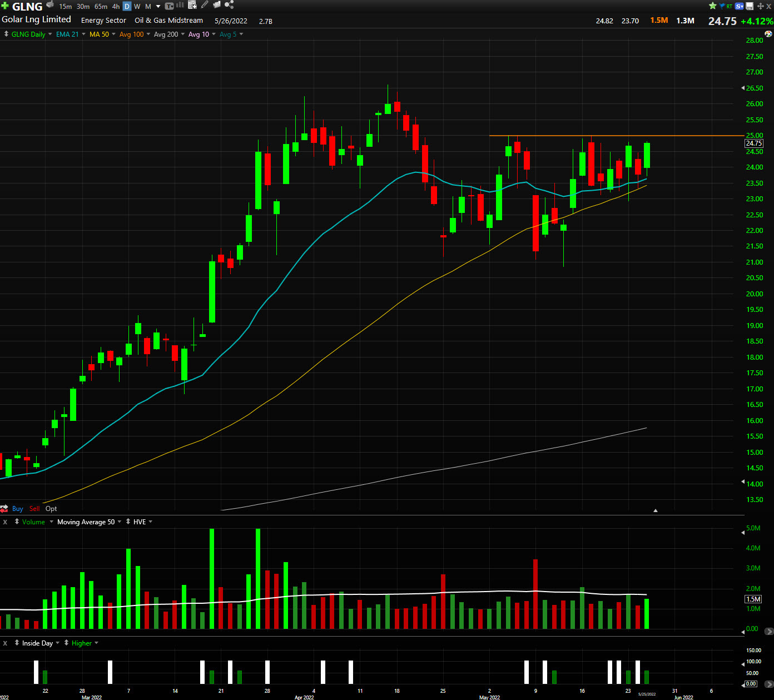
Task: Switch to 4h timeframe
Action: (116, 7)
